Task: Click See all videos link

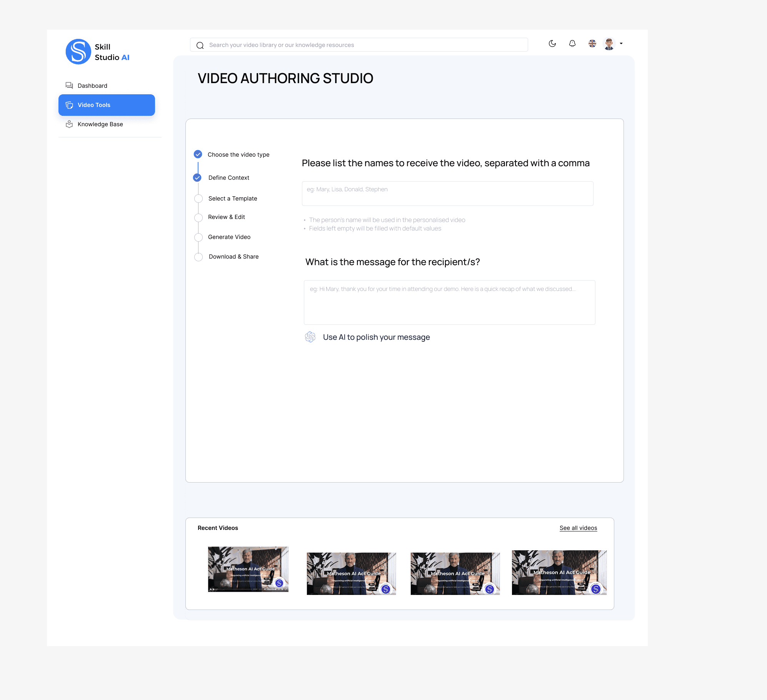Action: (x=578, y=528)
